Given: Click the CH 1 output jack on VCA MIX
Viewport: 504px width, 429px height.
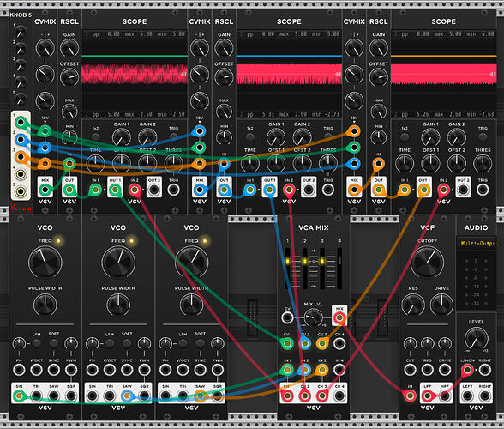Looking at the screenshot, I should [x=287, y=396].
